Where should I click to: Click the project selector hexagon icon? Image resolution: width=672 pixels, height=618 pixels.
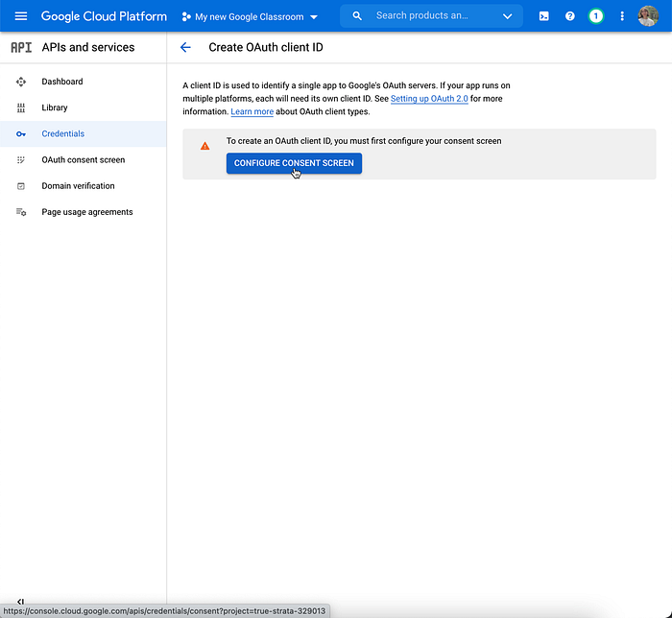pyautogui.click(x=186, y=16)
